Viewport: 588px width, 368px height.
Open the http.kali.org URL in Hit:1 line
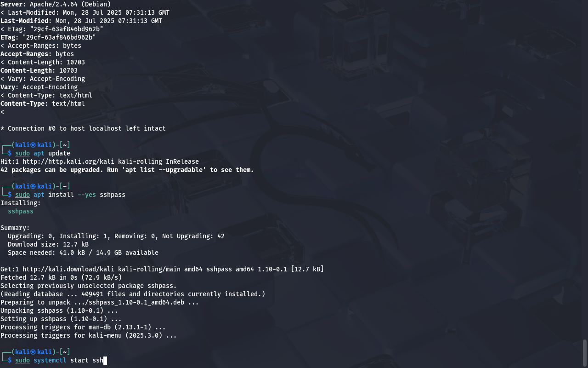point(68,161)
